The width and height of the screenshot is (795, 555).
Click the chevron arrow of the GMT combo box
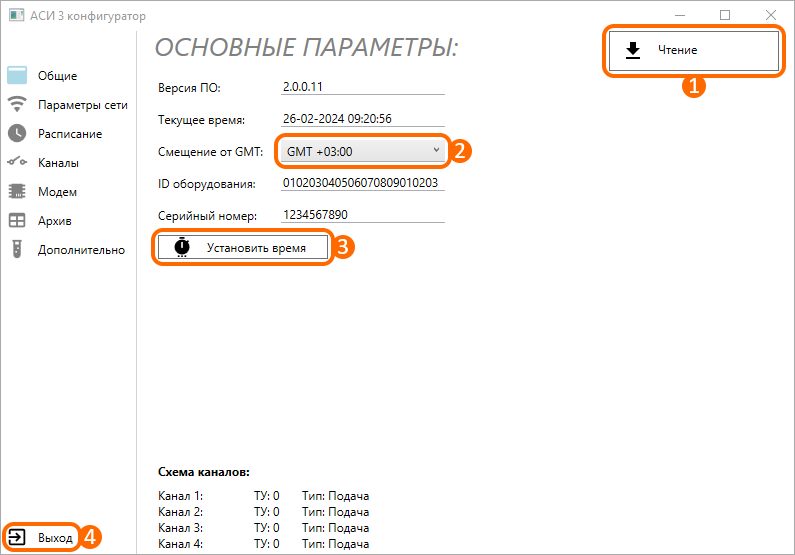pyautogui.click(x=436, y=150)
